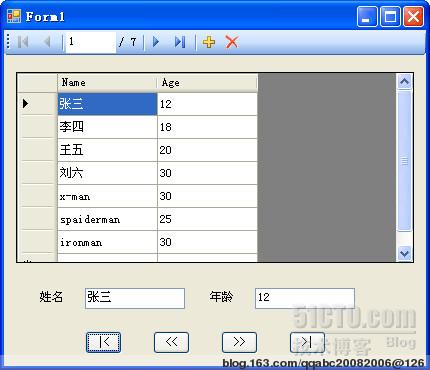This screenshot has width=430, height=370.
Task: Add a new record with the plus icon
Action: [209, 42]
